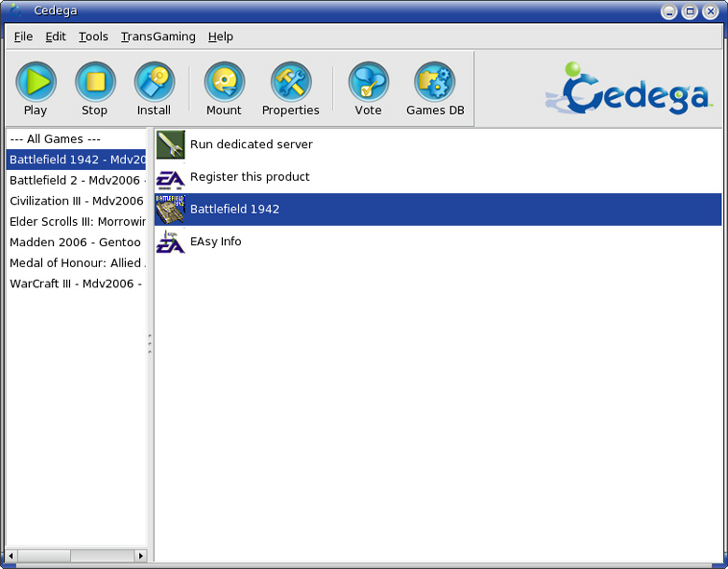Click the game list scrollbar left arrow
The width and height of the screenshot is (728, 569).
pos(11,555)
